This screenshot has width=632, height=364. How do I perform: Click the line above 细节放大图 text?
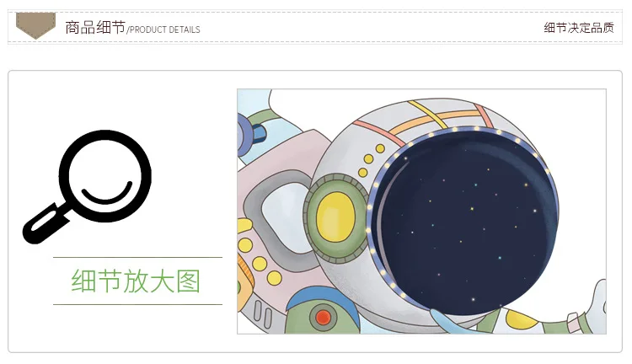click(137, 257)
